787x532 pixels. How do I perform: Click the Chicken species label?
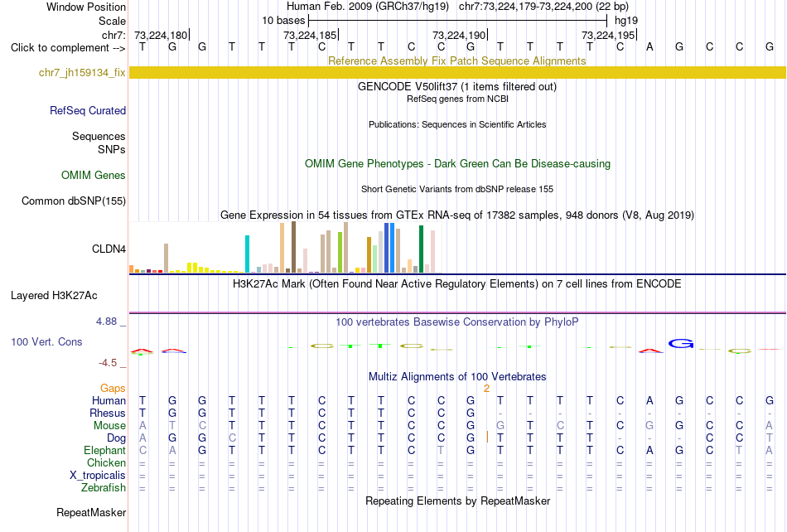106,462
